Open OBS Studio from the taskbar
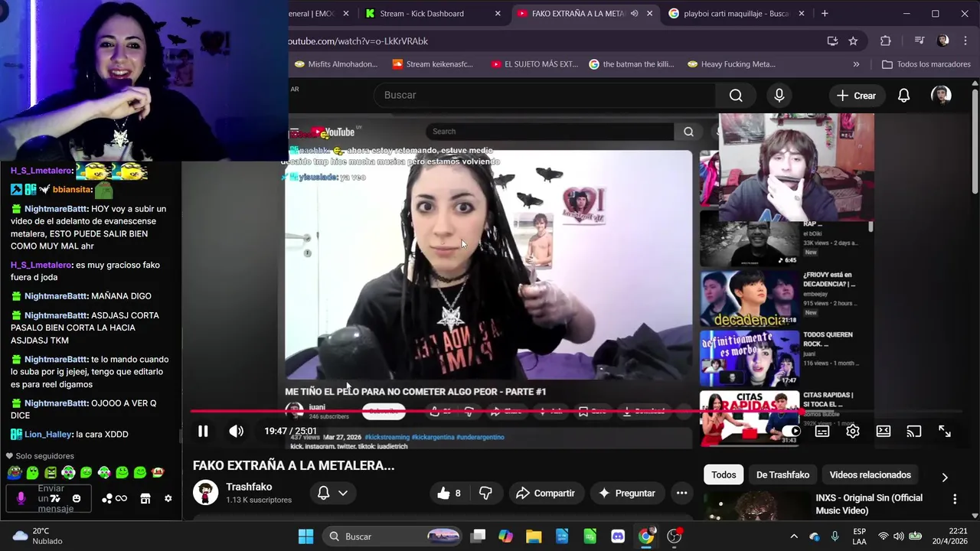 point(675,536)
